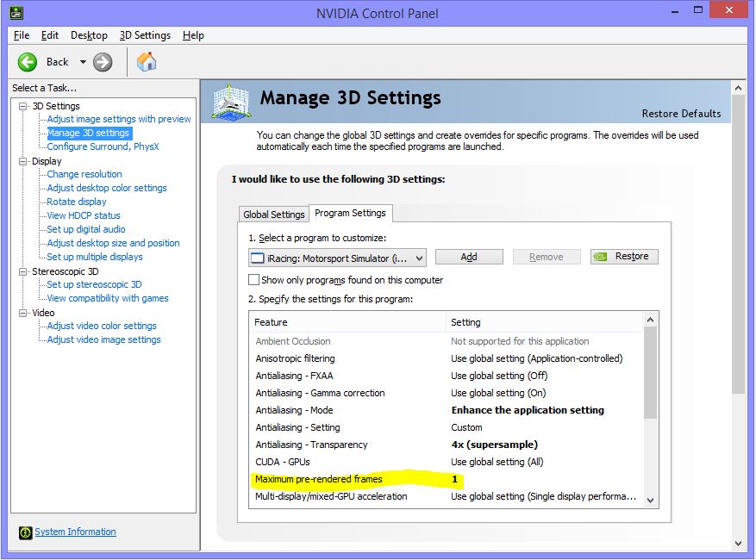Collapse the 3D Settings tree node
Image resolution: width=756 pixels, height=560 pixels.
[x=23, y=106]
